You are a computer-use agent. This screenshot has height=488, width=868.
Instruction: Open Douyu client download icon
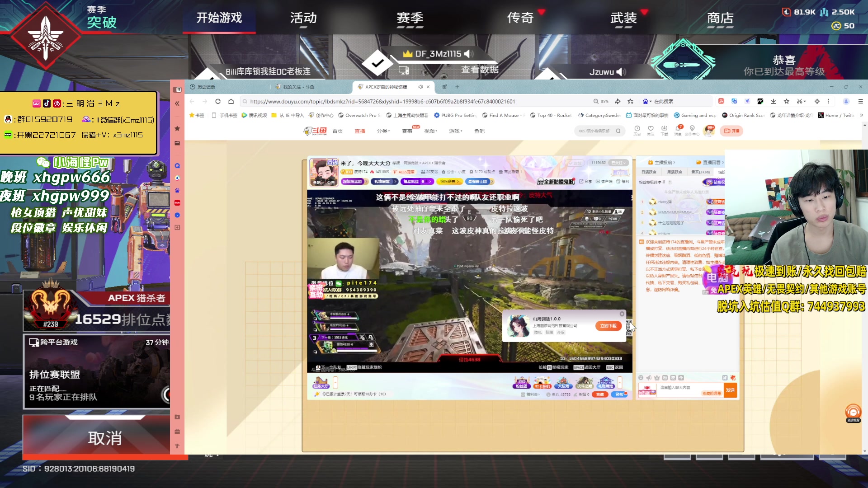pyautogui.click(x=664, y=130)
